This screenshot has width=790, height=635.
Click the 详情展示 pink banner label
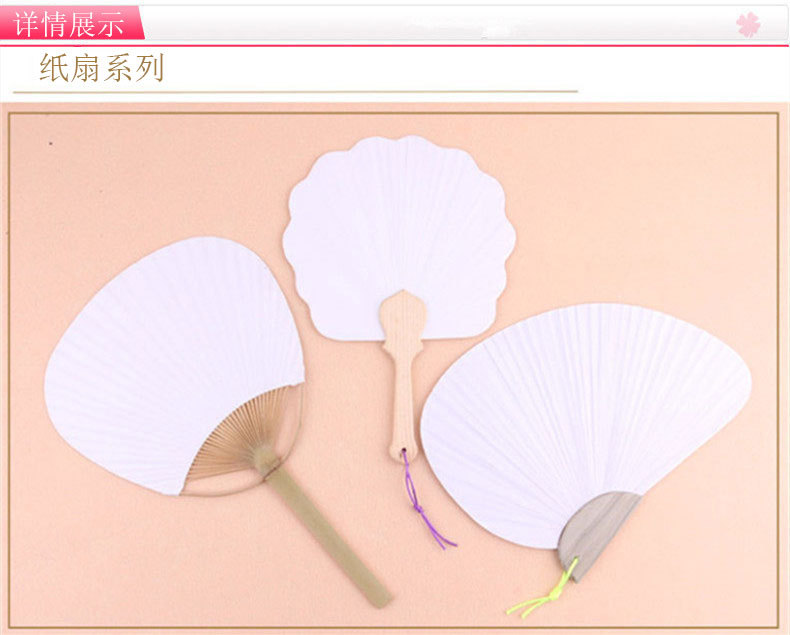pos(71,23)
